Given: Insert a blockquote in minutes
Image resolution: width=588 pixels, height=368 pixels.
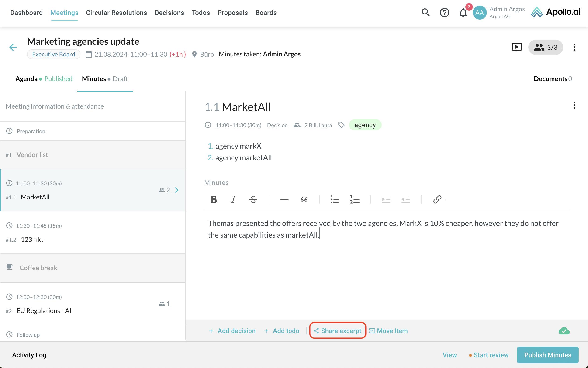Looking at the screenshot, I should pyautogui.click(x=304, y=199).
